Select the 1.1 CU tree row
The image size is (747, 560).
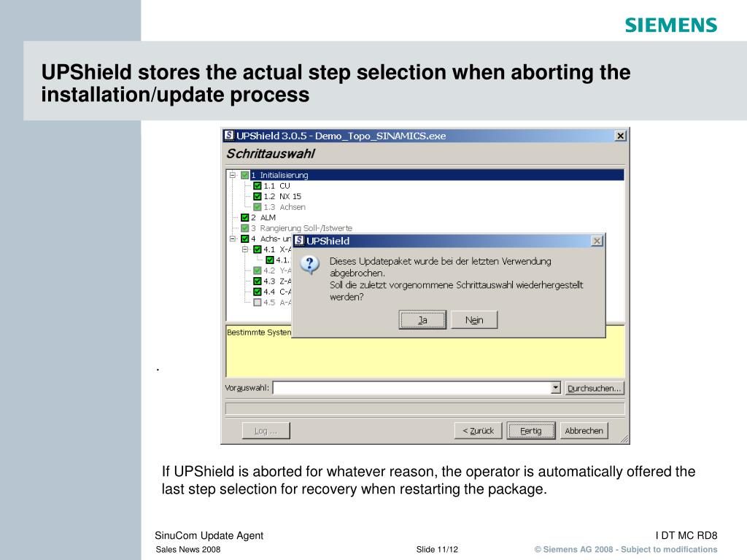276,186
